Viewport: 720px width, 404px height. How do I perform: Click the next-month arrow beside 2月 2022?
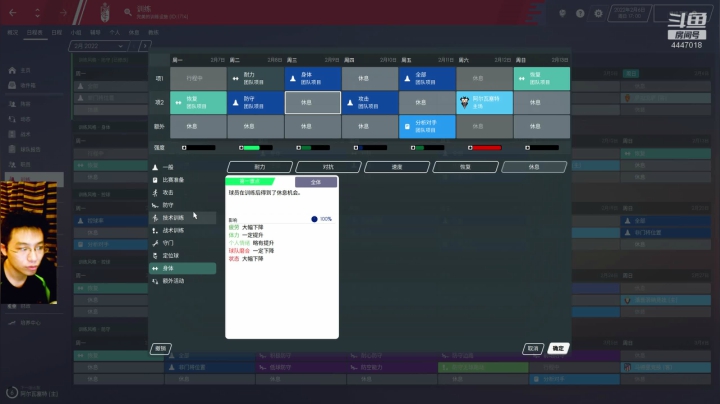[x=145, y=46]
